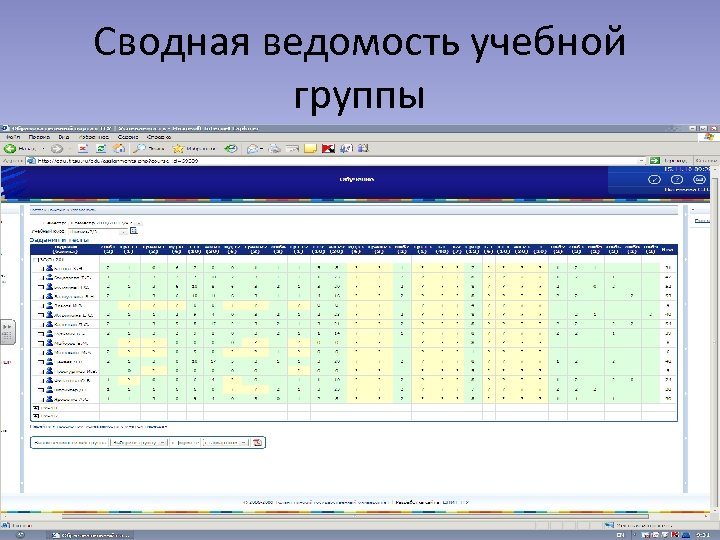The image size is (720, 540).
Task: Expand the second collapsed plus row below students
Action: coord(36,416)
